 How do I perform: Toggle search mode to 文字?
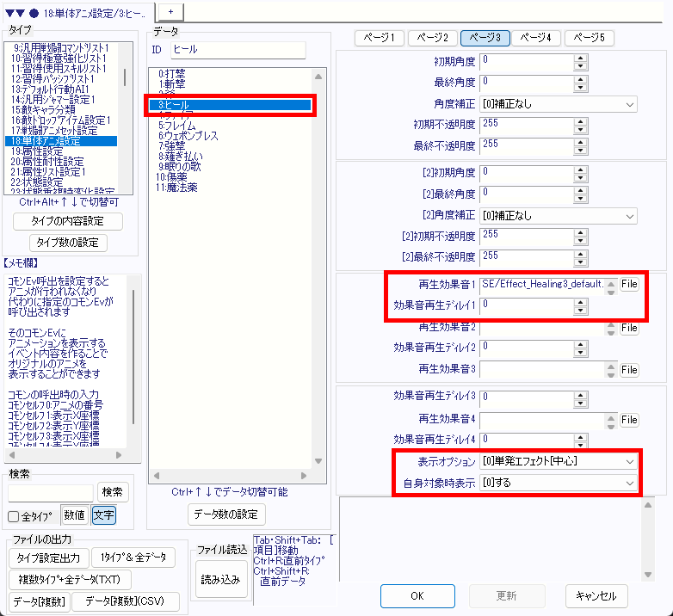point(103,515)
